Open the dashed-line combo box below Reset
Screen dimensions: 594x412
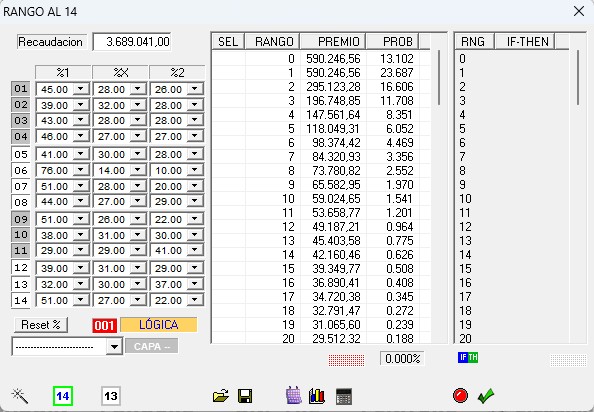tap(67, 346)
